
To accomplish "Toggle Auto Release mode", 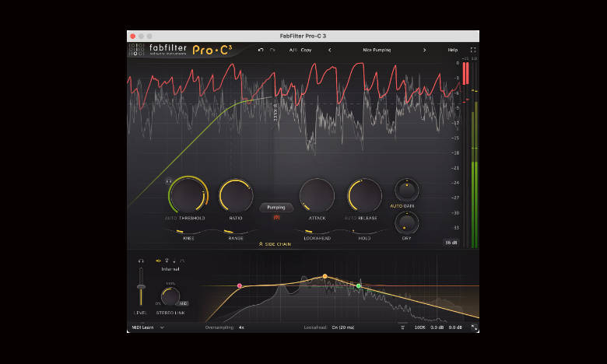I will point(352,219).
